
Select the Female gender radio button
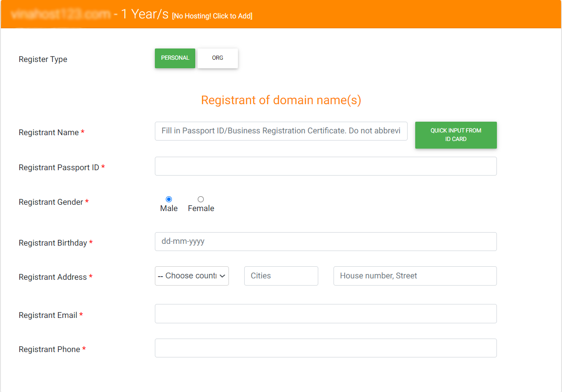[x=201, y=199]
